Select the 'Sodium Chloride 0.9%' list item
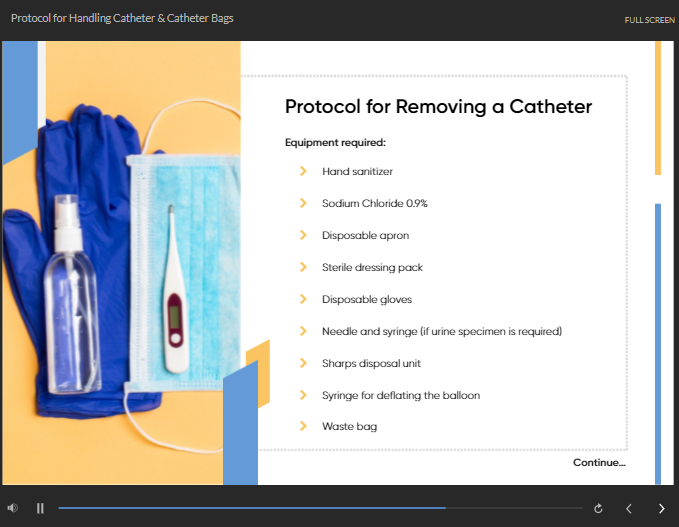This screenshot has width=679, height=527. [375, 204]
